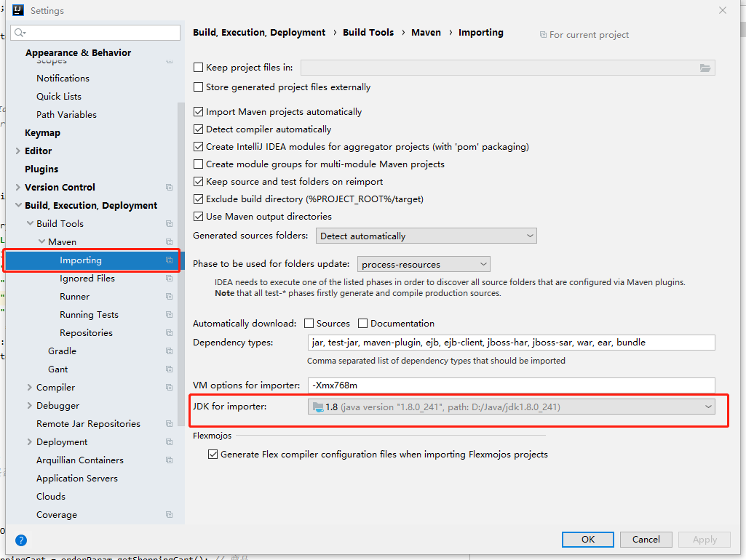Click the project-level icon beside Coverage
The height and width of the screenshot is (560, 746).
169,515
